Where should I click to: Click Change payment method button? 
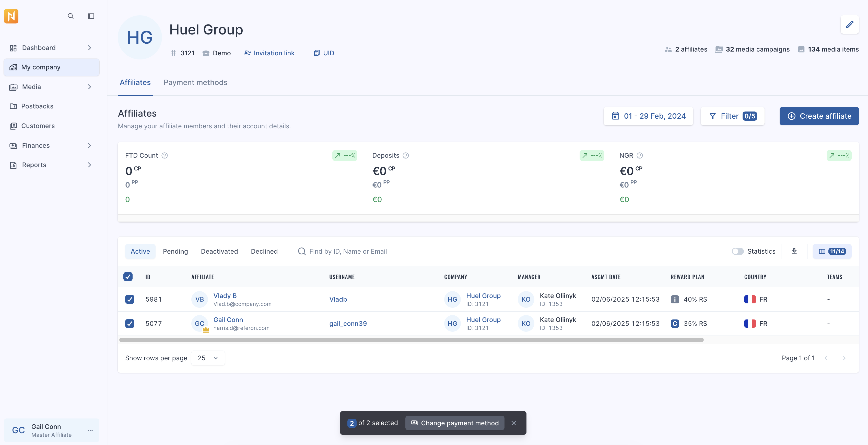pyautogui.click(x=454, y=423)
